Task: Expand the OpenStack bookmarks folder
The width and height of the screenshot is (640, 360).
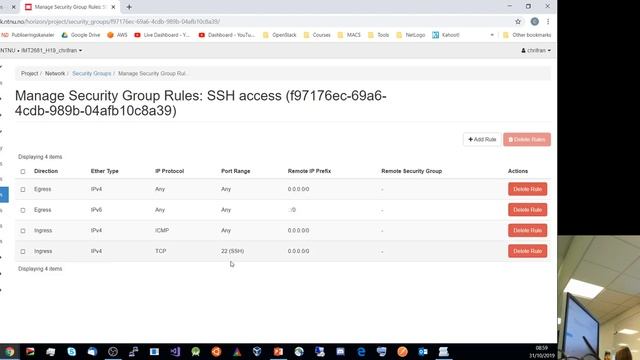Action: coord(280,35)
